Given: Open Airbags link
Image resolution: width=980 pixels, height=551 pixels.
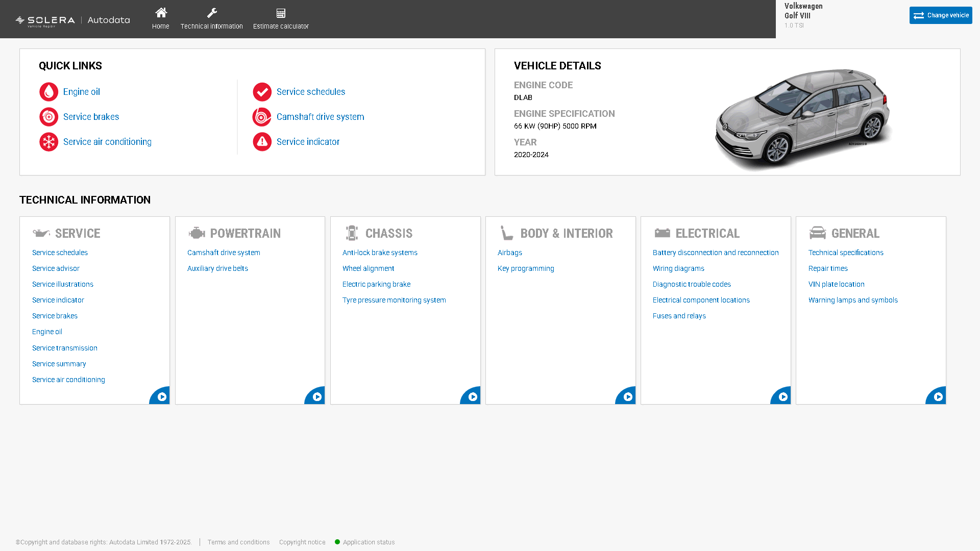Looking at the screenshot, I should [510, 253].
